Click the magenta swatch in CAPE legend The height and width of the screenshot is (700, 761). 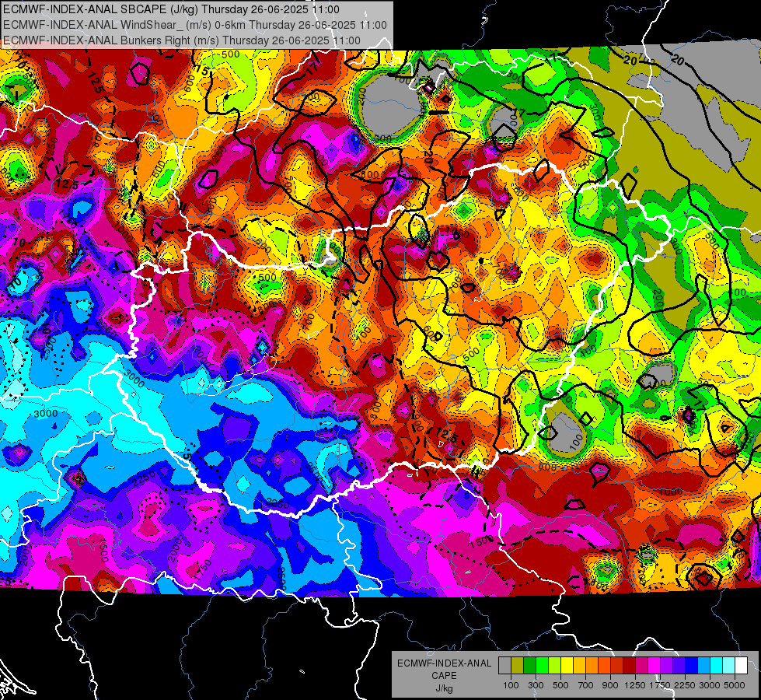pos(655,666)
